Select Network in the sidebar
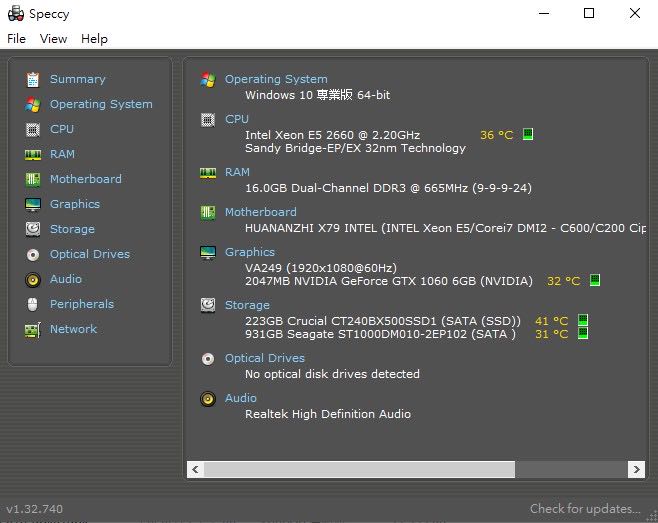 click(x=73, y=329)
